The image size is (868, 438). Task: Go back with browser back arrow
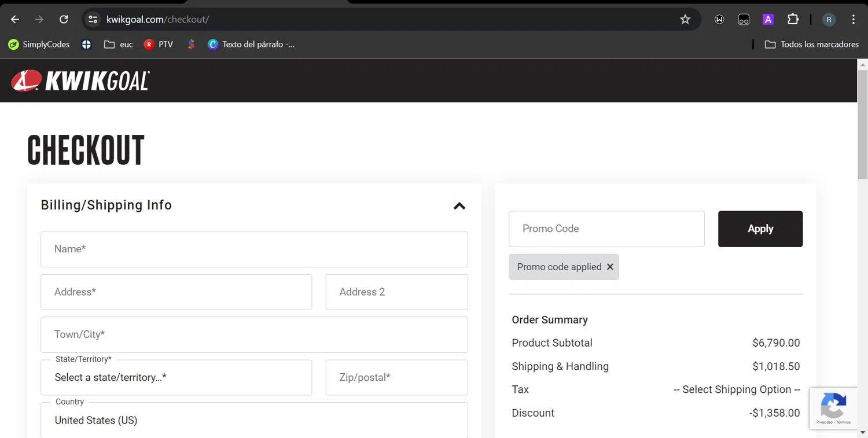15,20
